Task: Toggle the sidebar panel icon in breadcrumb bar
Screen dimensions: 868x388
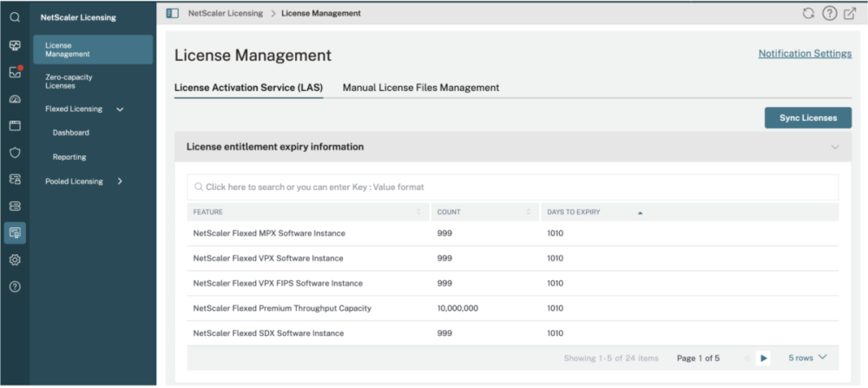Action: click(172, 13)
